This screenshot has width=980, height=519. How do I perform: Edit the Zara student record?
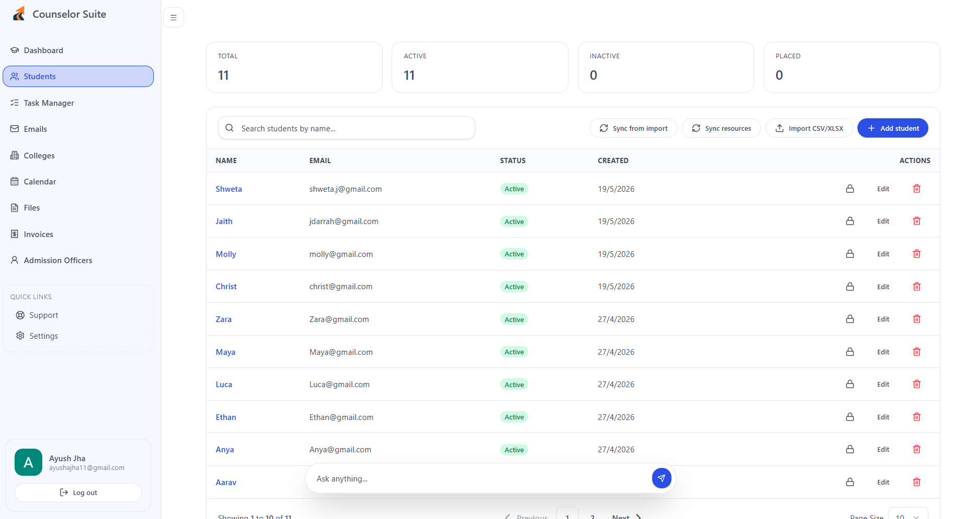pyautogui.click(x=883, y=319)
